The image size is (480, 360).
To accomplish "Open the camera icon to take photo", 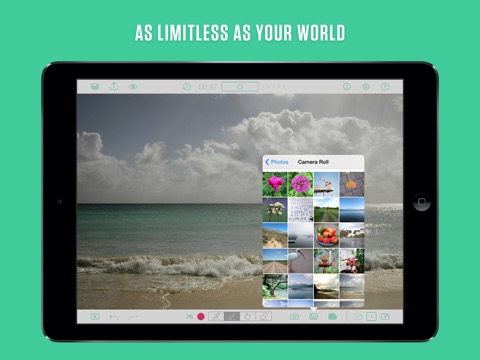I will click(294, 317).
